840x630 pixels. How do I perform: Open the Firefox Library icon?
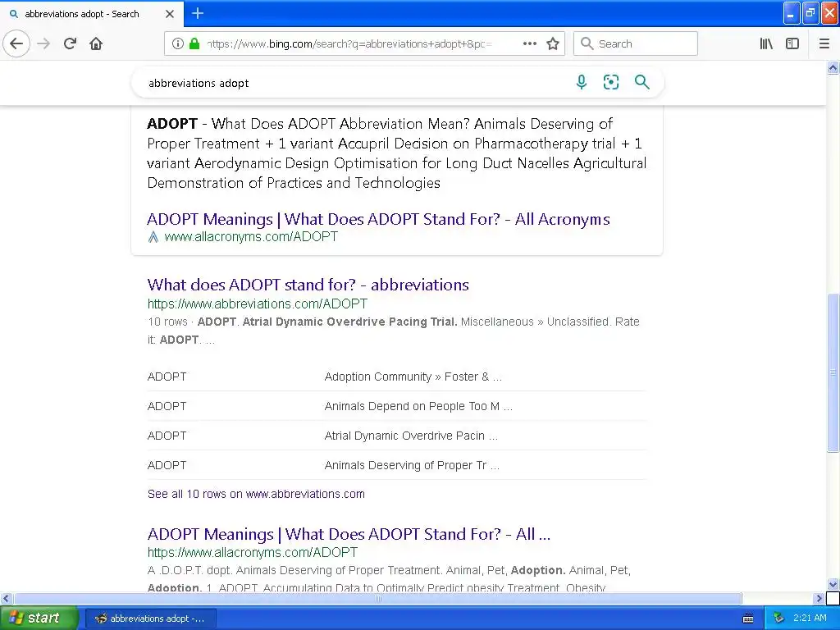pyautogui.click(x=766, y=43)
